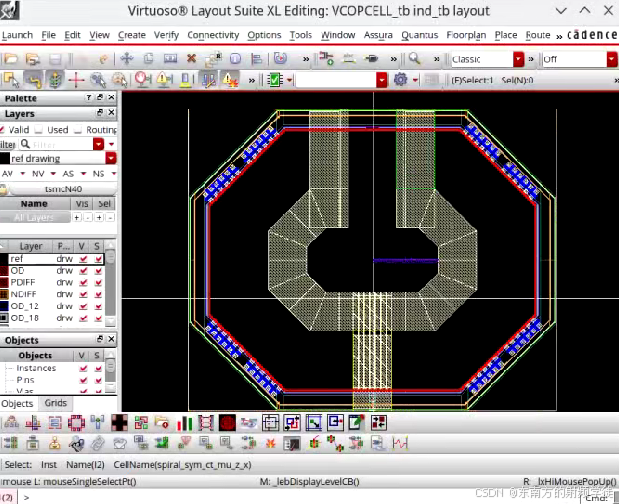Toggle visibility checkbox for NDIFF layer

coord(83,294)
